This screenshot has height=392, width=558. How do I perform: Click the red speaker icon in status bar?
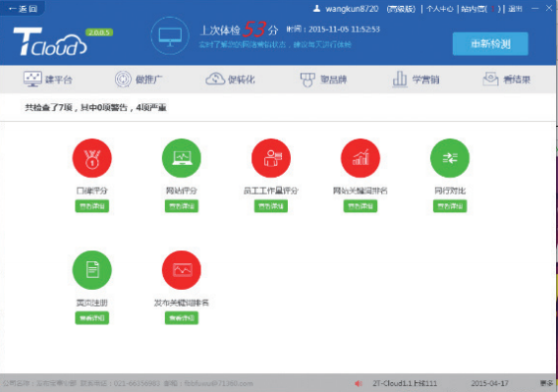359,383
